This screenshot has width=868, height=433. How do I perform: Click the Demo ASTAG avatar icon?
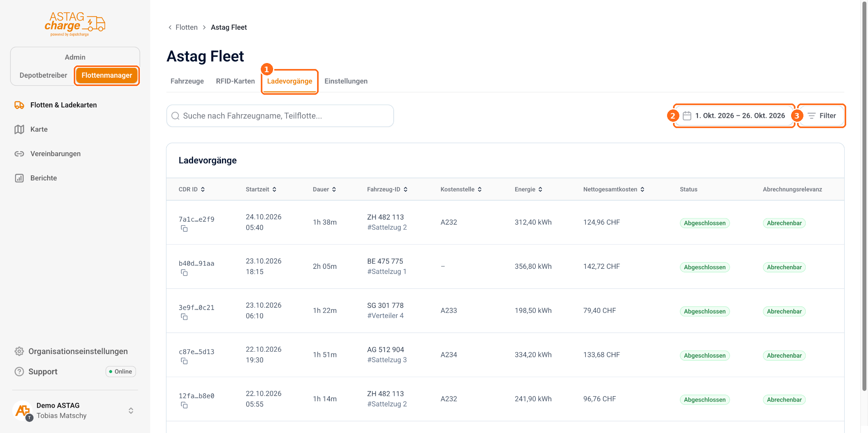pos(23,411)
